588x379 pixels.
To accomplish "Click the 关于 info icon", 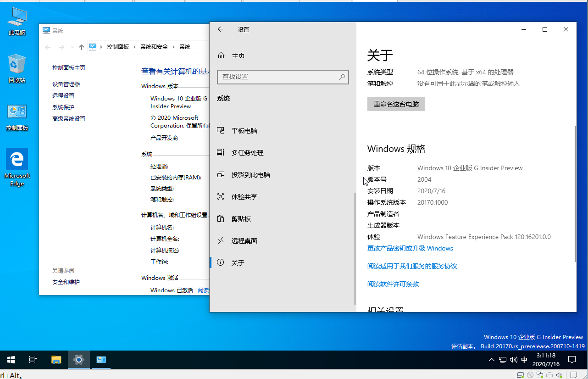I will [x=221, y=262].
